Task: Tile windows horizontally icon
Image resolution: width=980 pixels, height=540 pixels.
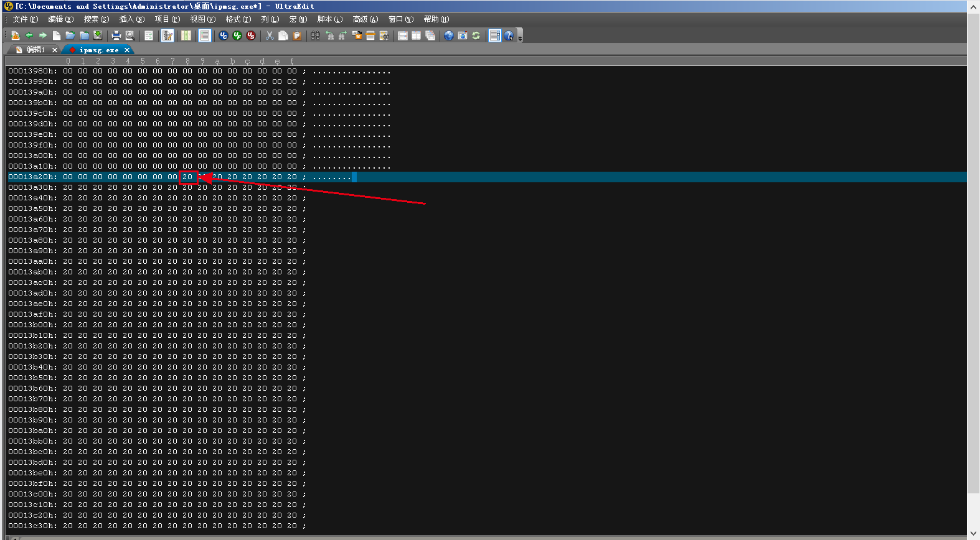Action: point(402,35)
